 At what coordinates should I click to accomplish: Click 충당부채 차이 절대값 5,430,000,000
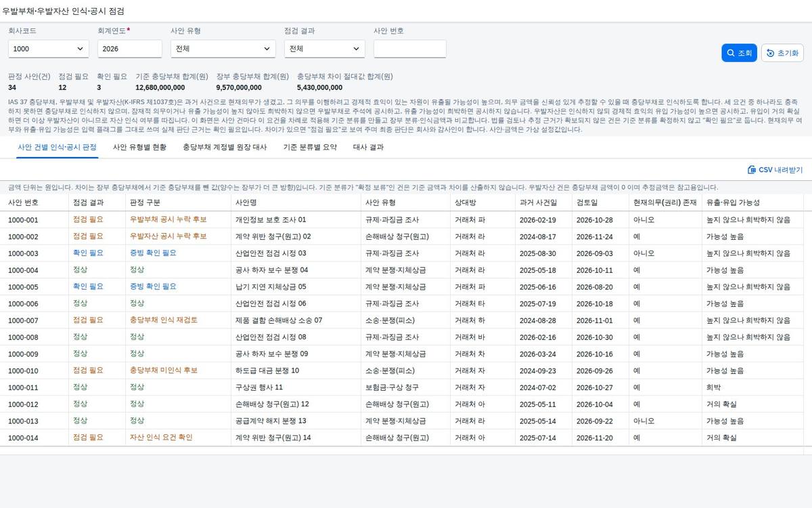tap(320, 87)
